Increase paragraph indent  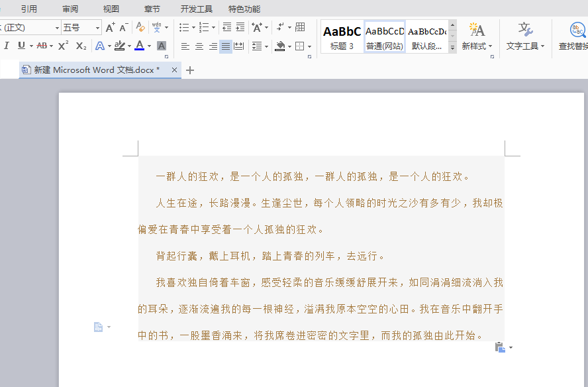[240, 27]
